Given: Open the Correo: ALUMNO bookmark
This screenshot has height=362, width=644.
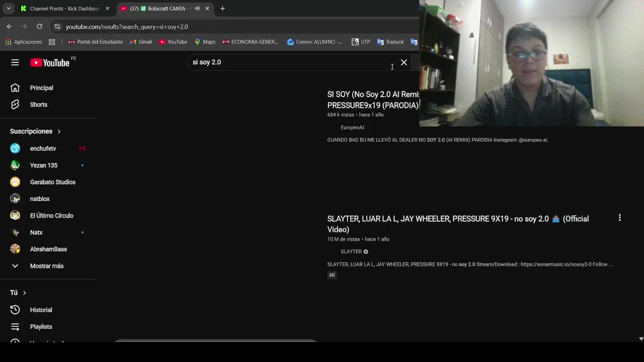Looking at the screenshot, I should tap(314, 42).
